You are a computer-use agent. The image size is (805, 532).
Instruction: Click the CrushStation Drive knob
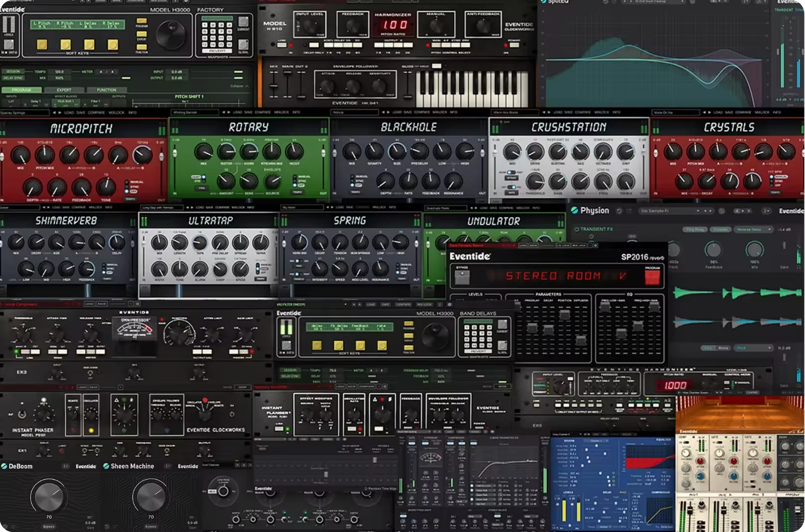(535, 152)
